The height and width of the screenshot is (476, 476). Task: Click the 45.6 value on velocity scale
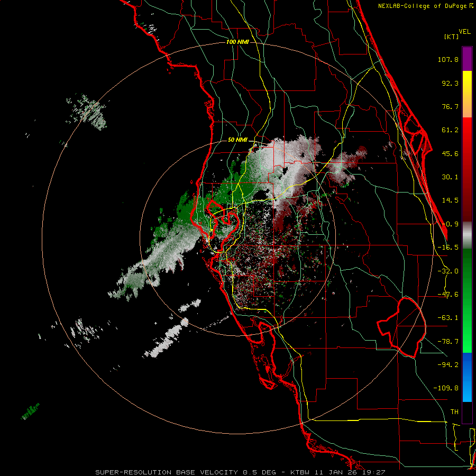click(x=450, y=153)
